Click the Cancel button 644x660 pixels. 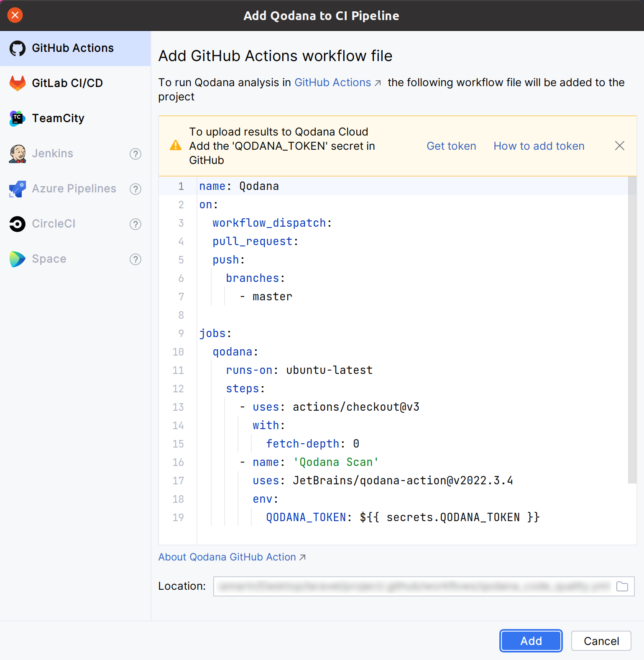[x=601, y=641]
